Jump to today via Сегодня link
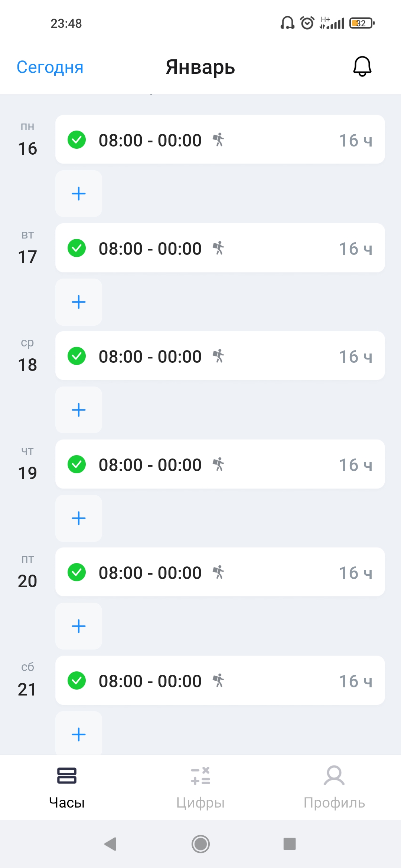The image size is (401, 868). pyautogui.click(x=50, y=67)
